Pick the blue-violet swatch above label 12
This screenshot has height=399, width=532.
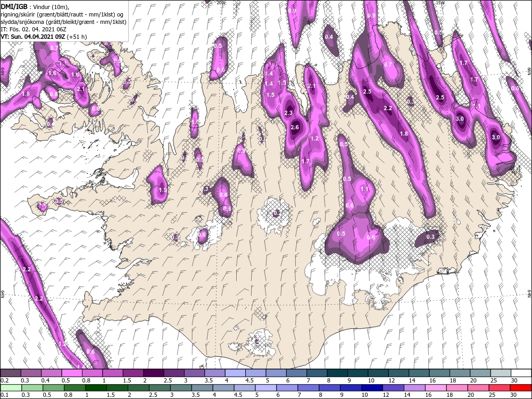[x=393, y=388]
